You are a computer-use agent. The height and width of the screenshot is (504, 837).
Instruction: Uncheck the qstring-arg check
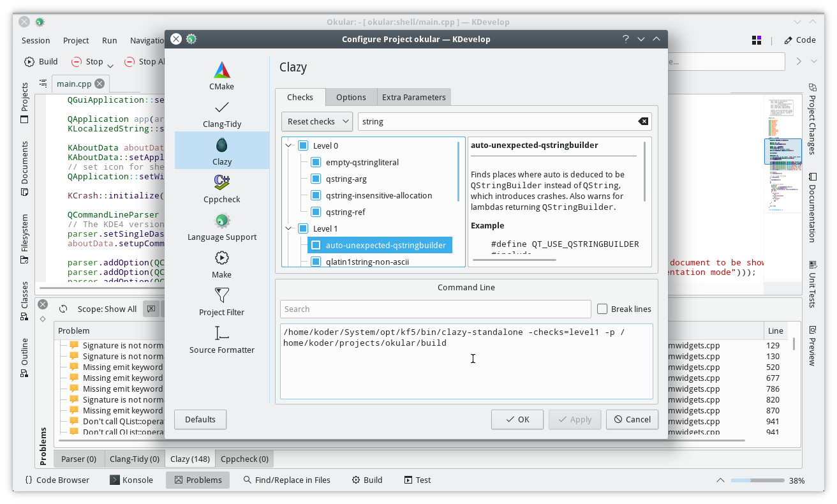pos(316,179)
